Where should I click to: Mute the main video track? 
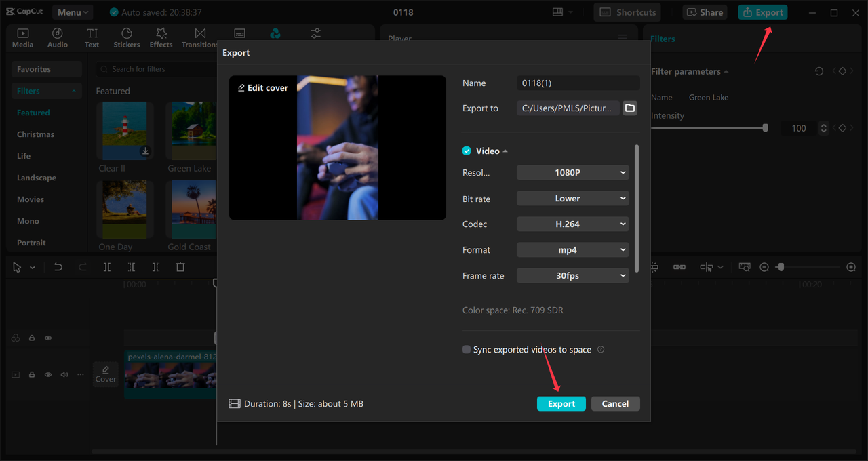pyautogui.click(x=64, y=374)
